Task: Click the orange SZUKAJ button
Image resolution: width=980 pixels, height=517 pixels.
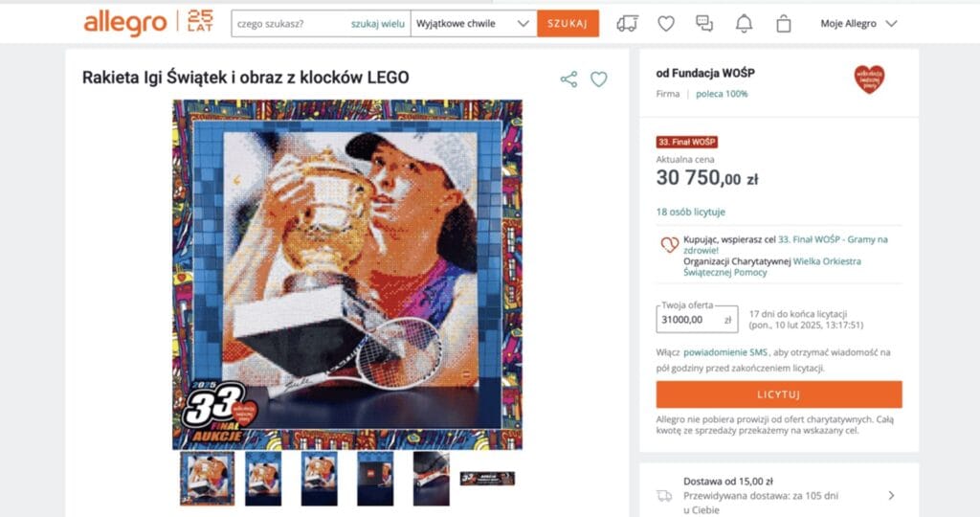Action: pos(568,24)
